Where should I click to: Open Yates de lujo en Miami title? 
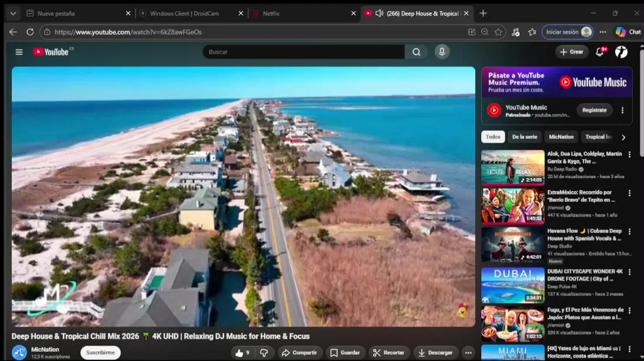click(584, 352)
